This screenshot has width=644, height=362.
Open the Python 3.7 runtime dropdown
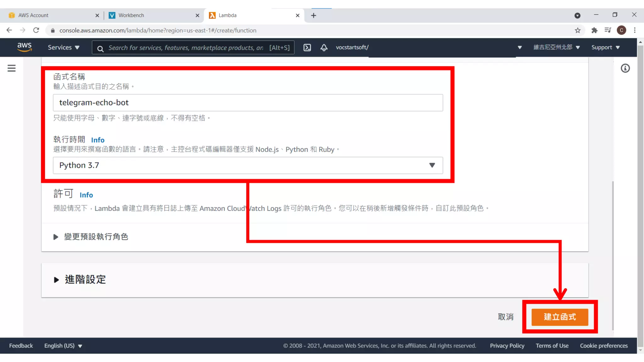click(248, 165)
